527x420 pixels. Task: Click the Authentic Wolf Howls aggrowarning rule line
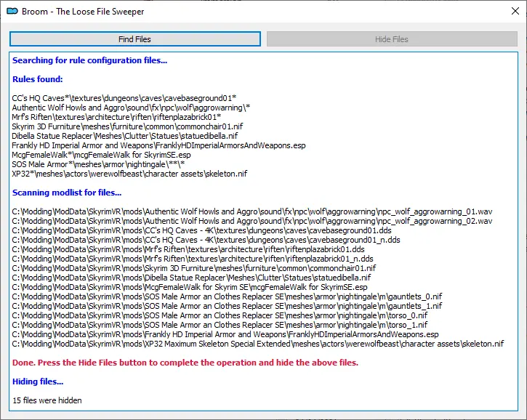[x=131, y=108]
